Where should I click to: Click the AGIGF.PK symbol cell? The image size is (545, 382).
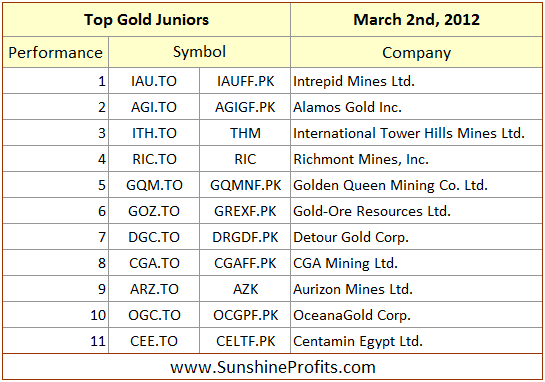pos(245,107)
